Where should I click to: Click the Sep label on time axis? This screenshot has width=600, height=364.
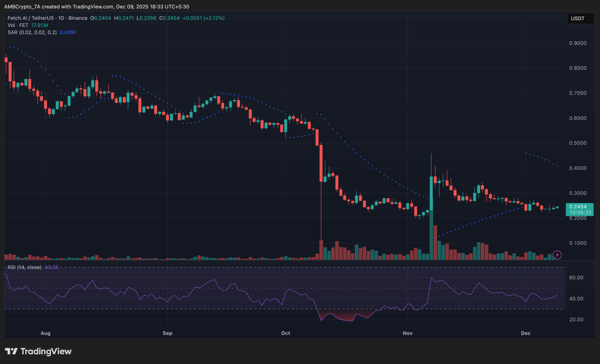[167, 333]
